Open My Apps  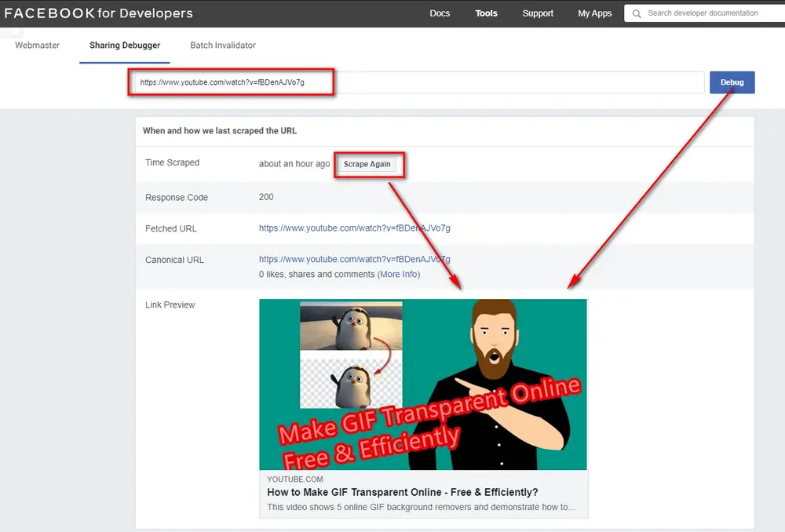tap(595, 13)
